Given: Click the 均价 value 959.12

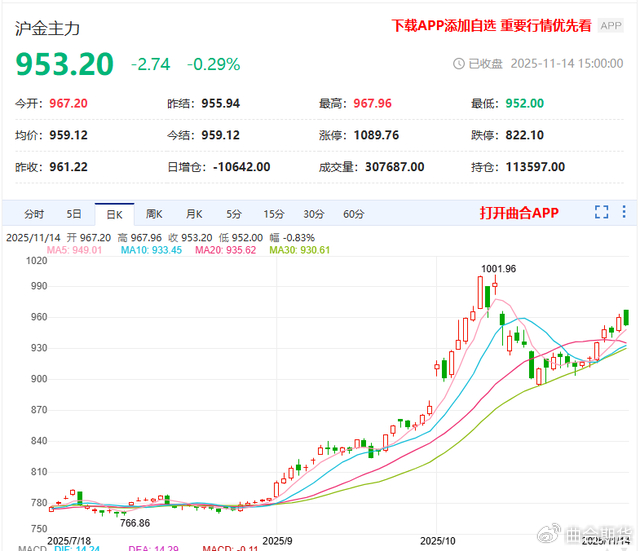Looking at the screenshot, I should [x=69, y=135].
